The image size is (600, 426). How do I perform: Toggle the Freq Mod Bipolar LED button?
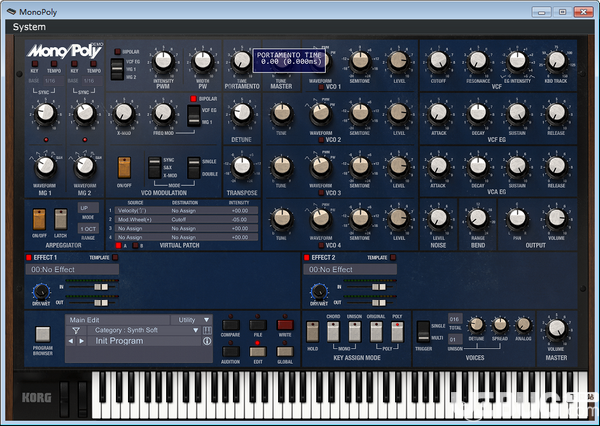(x=193, y=99)
